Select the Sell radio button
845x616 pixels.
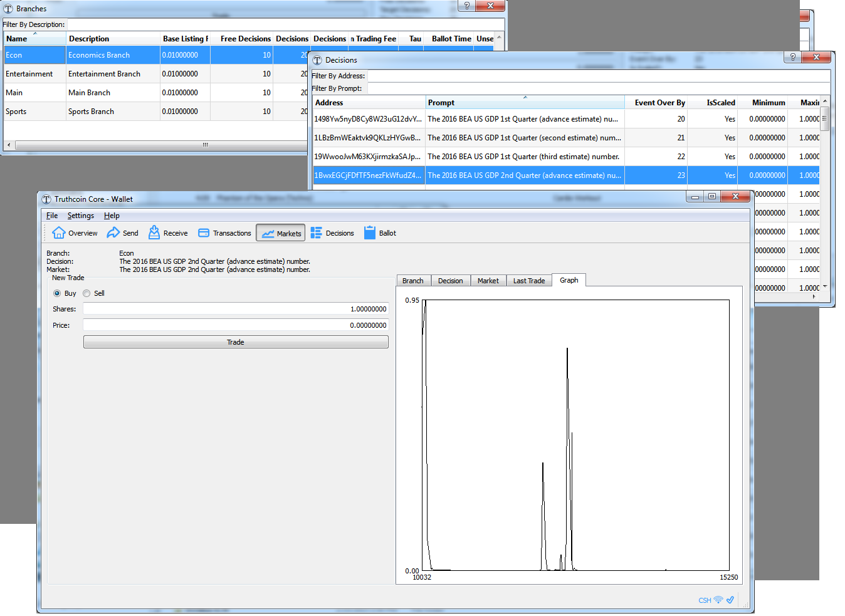93,293
